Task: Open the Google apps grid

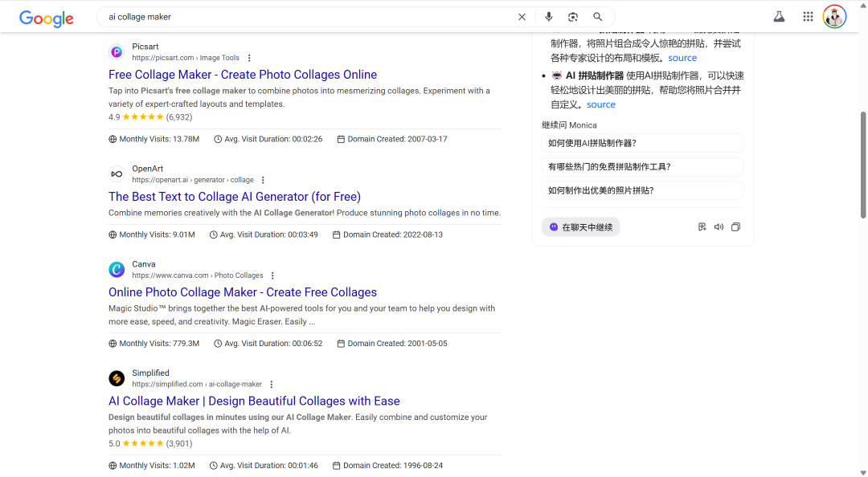Action: pos(808,17)
